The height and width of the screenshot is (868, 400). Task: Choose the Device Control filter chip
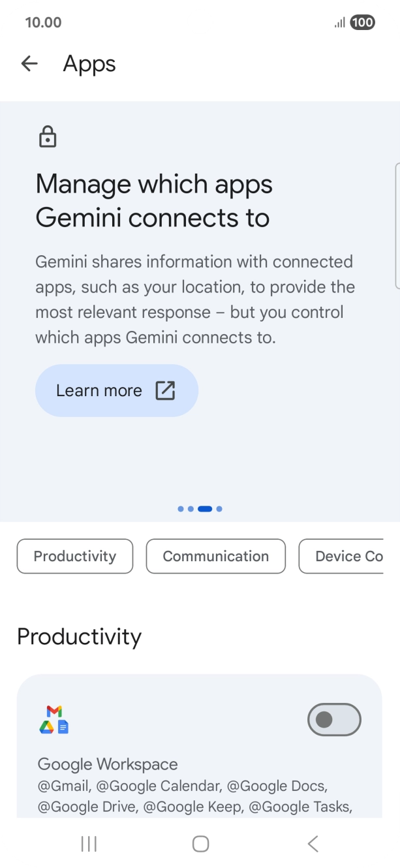click(x=342, y=556)
